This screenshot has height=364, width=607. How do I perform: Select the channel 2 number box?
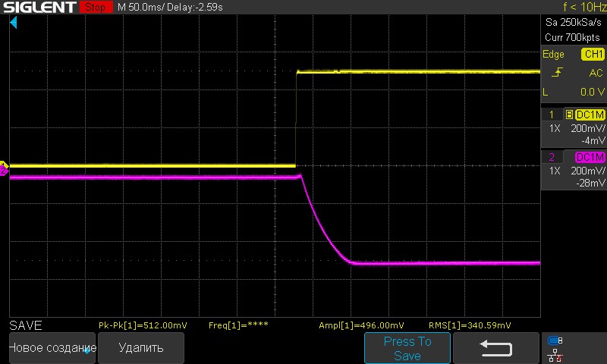[x=552, y=157]
